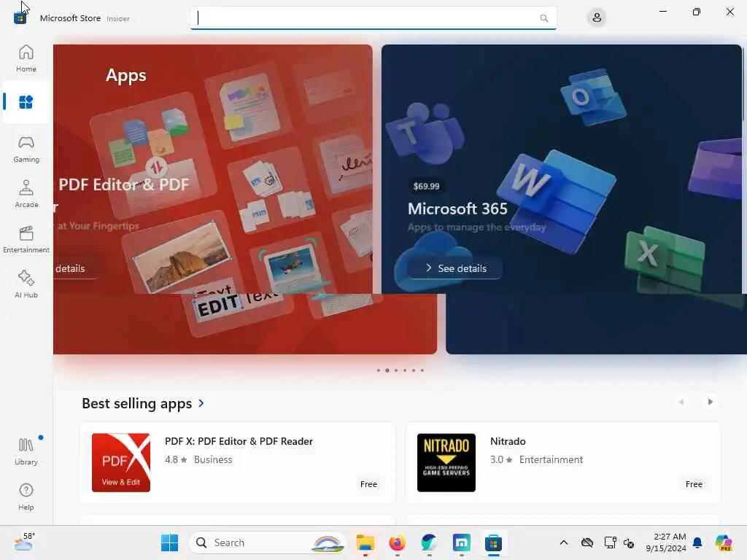Image resolution: width=747 pixels, height=560 pixels.
Task: Open the Nitrado app thumbnail
Action: click(446, 462)
